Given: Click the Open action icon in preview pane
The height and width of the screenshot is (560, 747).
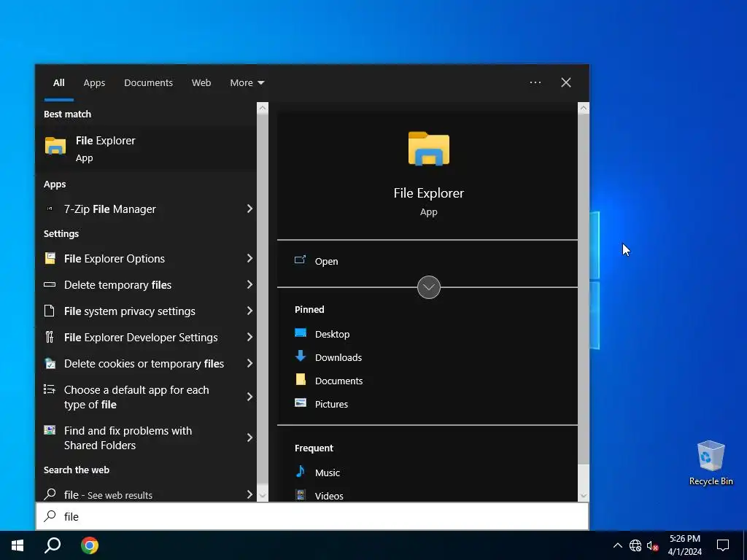Looking at the screenshot, I should 300,260.
